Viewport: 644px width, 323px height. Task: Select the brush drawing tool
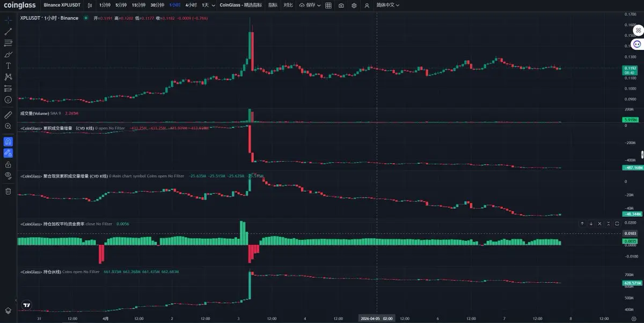click(x=8, y=54)
